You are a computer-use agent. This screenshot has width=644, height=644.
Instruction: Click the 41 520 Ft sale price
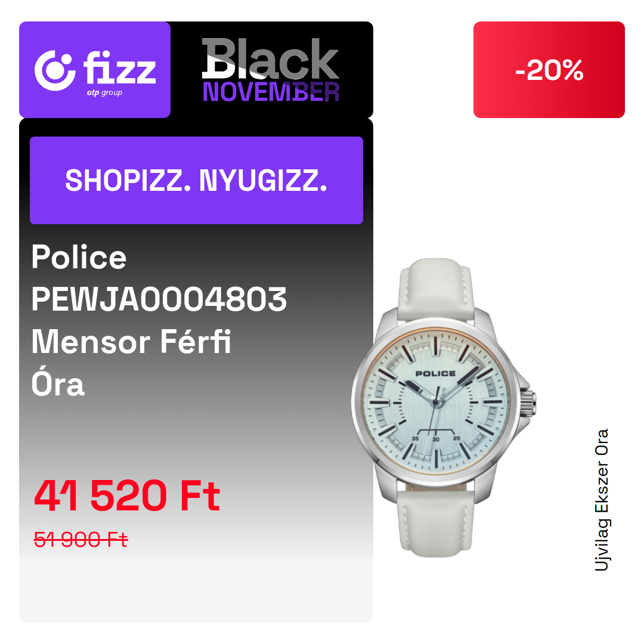(x=127, y=496)
